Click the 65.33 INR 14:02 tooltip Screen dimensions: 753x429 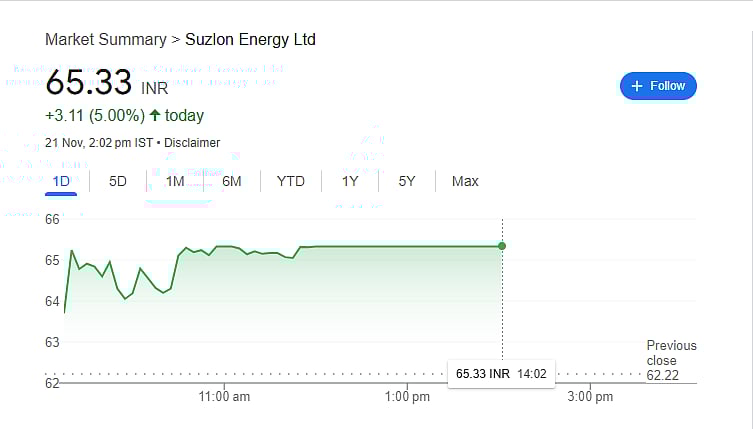pos(502,374)
